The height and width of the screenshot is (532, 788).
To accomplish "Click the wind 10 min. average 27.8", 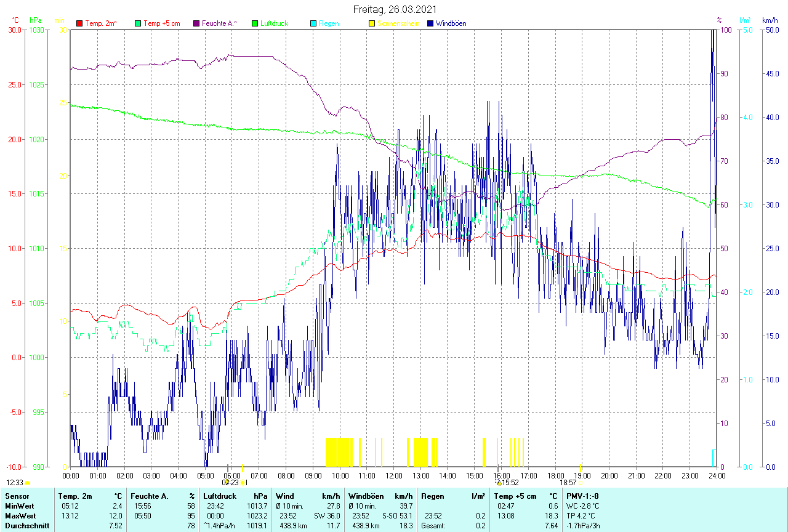I will (333, 506).
